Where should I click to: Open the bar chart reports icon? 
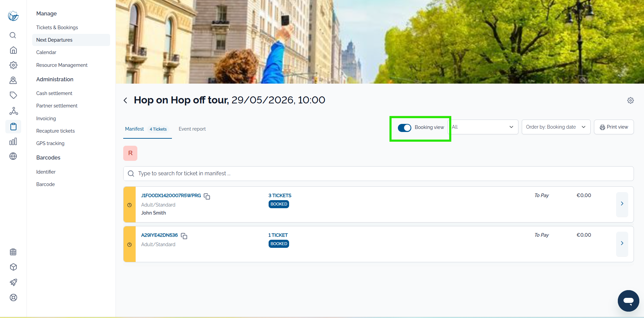click(x=13, y=141)
